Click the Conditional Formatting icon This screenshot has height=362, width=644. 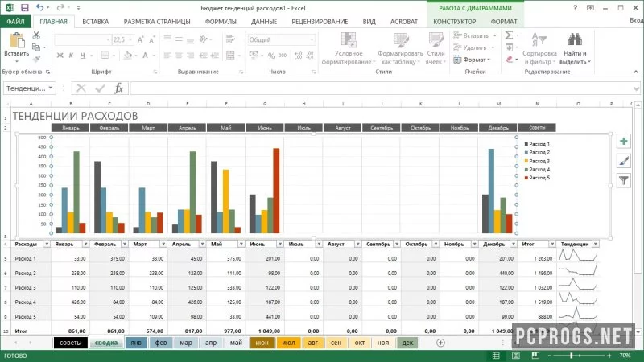pos(349,39)
